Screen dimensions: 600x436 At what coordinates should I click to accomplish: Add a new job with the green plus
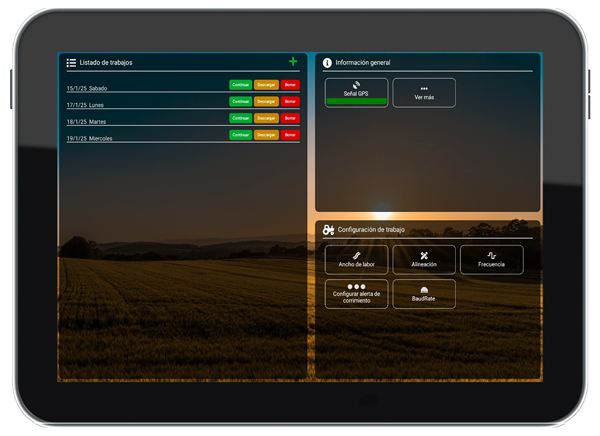point(293,62)
